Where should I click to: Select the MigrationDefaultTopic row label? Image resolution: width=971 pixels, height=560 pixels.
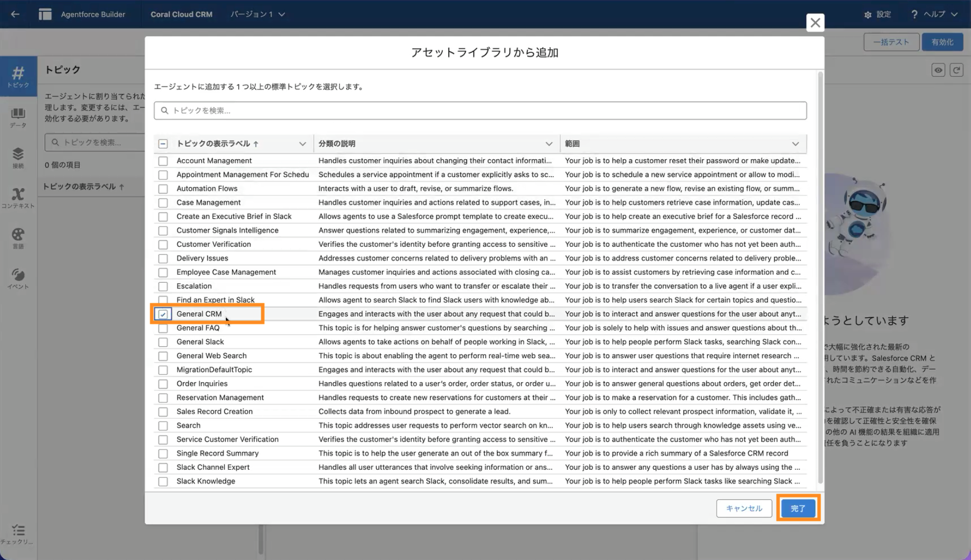pos(214,370)
